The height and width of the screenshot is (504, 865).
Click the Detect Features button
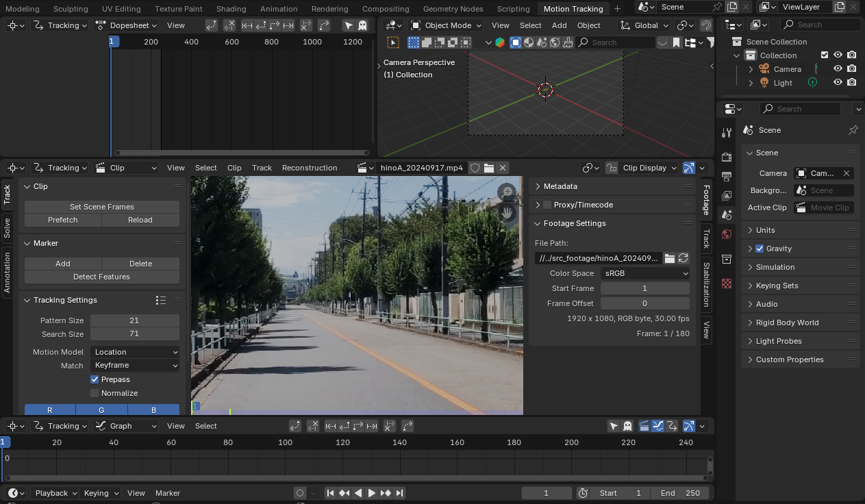pos(101,277)
